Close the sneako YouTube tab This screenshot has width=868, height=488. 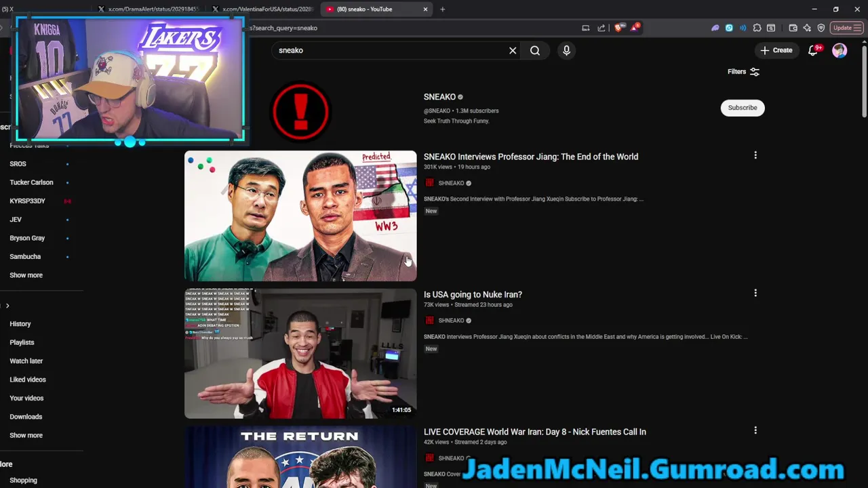tap(425, 9)
